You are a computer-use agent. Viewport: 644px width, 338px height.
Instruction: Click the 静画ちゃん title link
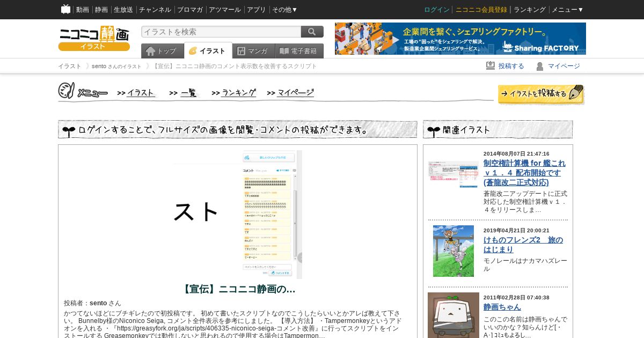point(502,307)
